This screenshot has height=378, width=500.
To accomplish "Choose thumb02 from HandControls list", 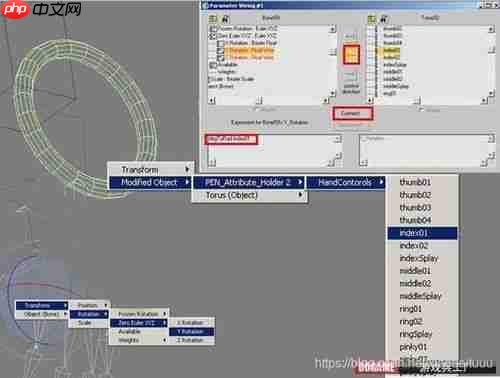I will click(x=422, y=195).
